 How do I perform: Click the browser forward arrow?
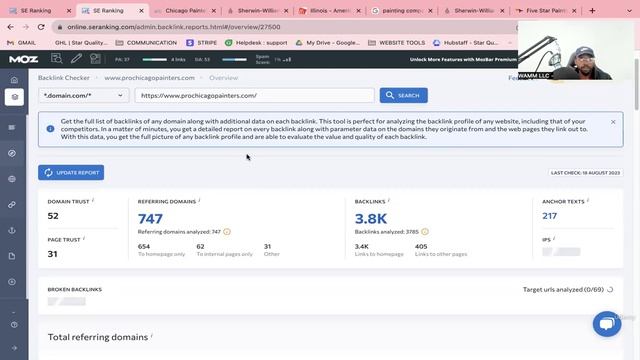click(x=26, y=27)
